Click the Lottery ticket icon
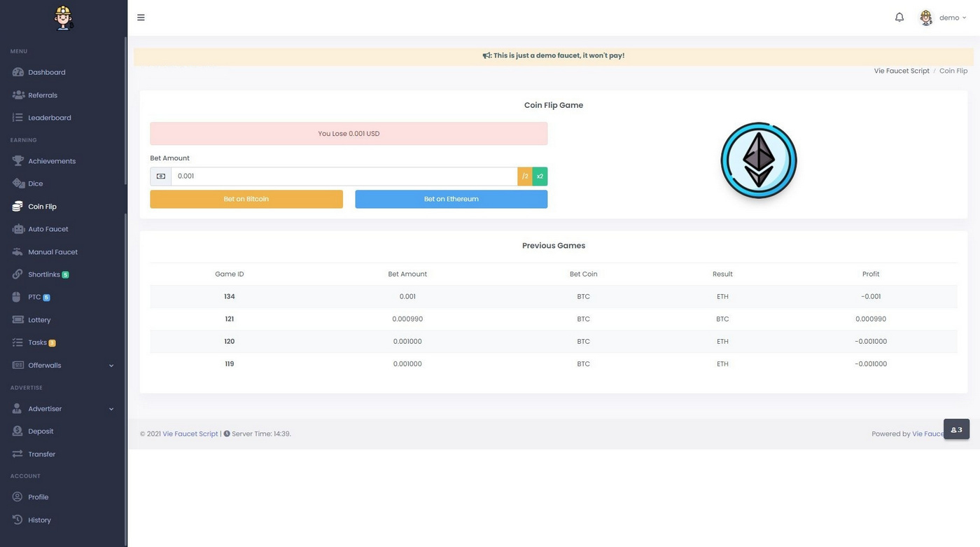 pyautogui.click(x=17, y=320)
